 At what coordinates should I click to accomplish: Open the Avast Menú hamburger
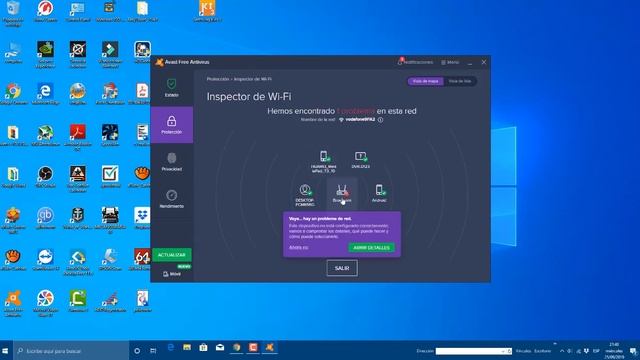(x=450, y=62)
